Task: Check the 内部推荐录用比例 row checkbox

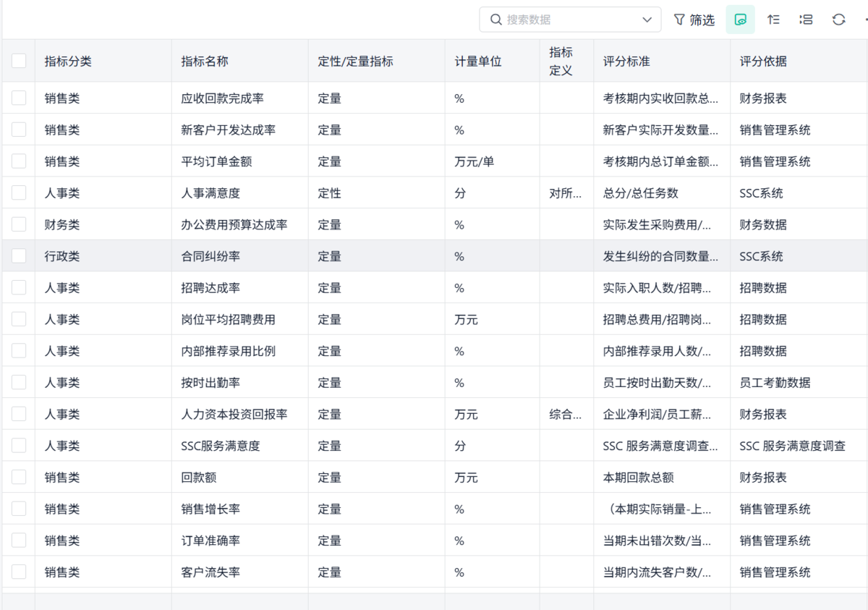Action: pos(19,350)
